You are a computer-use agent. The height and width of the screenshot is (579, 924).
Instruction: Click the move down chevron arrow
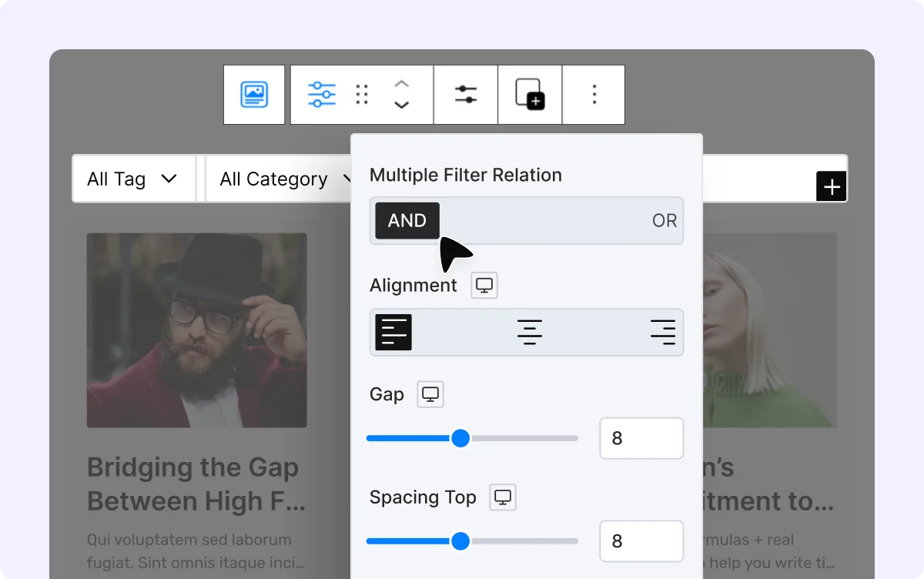point(401,105)
